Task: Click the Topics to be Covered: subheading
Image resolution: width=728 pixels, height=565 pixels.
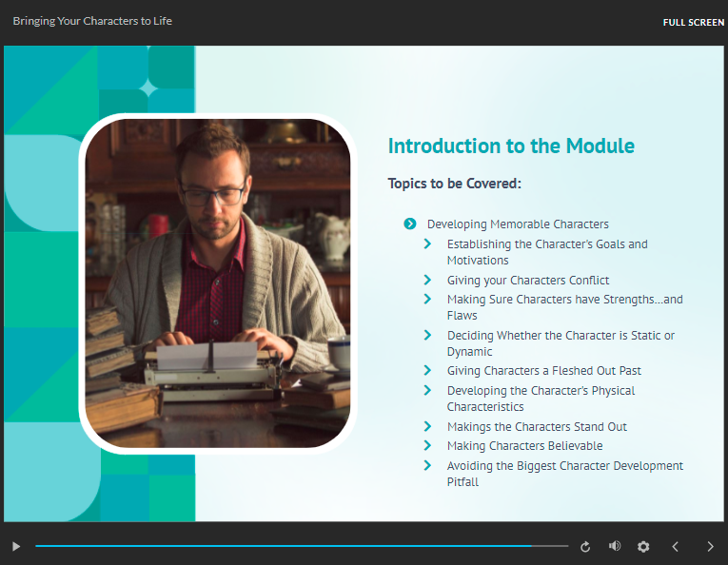Action: click(455, 184)
